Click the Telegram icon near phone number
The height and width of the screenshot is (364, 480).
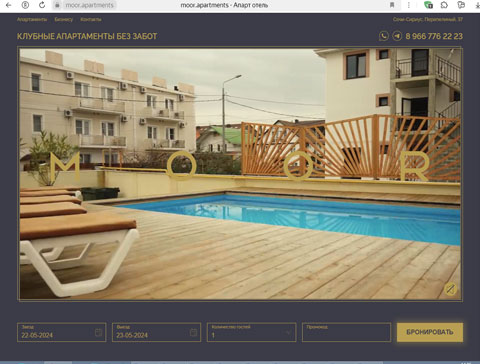(x=397, y=36)
